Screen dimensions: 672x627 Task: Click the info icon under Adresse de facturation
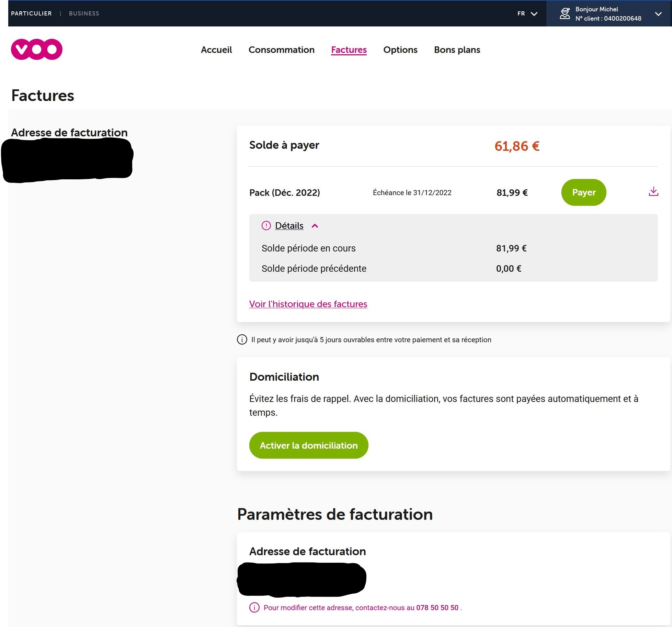point(253,607)
